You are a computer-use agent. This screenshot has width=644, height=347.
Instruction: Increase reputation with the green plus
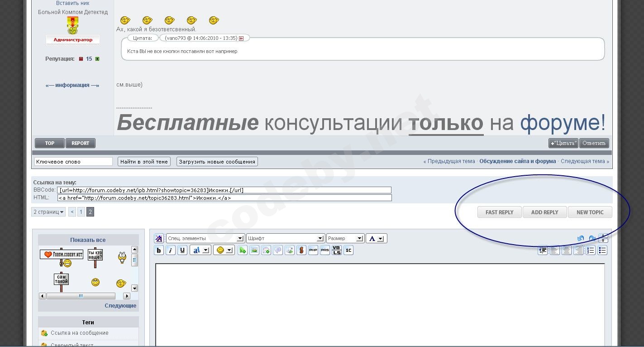[97, 59]
